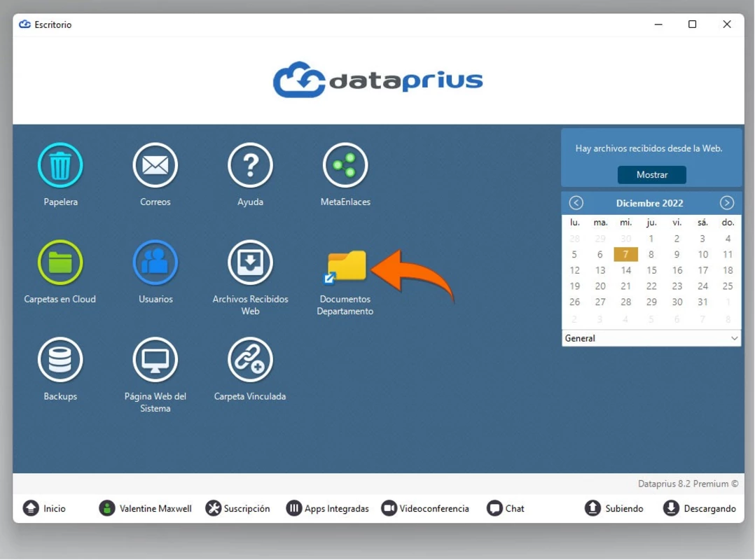
Task: Select December 31 in calendar
Action: (x=702, y=302)
